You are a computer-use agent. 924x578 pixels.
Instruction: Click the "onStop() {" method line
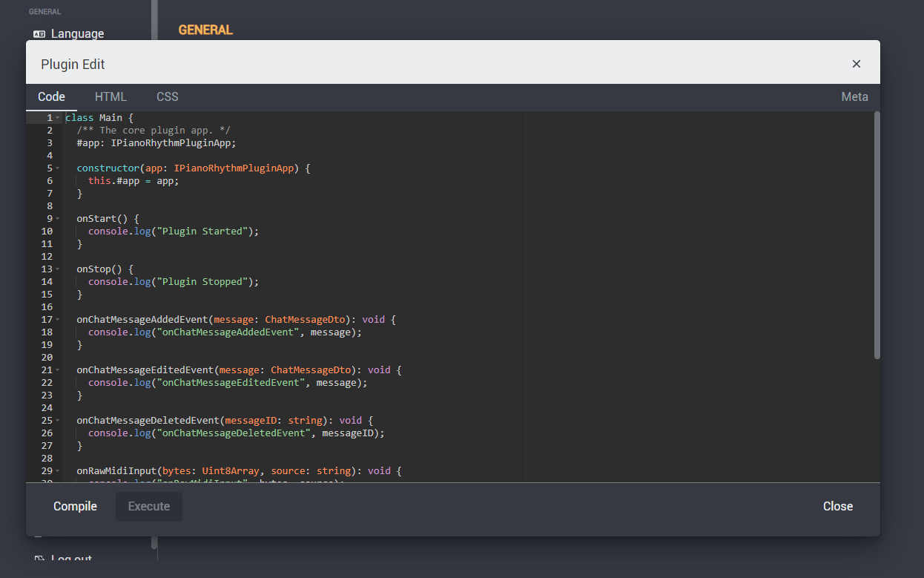pos(105,269)
